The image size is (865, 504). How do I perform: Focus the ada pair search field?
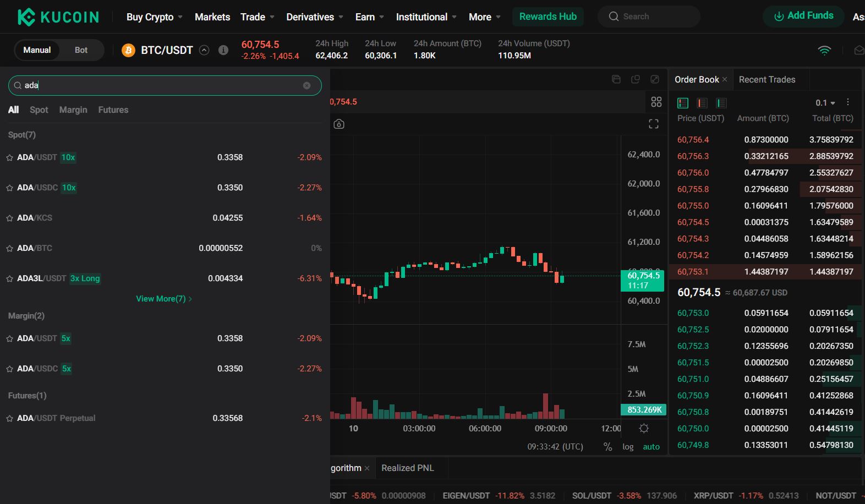[x=165, y=85]
